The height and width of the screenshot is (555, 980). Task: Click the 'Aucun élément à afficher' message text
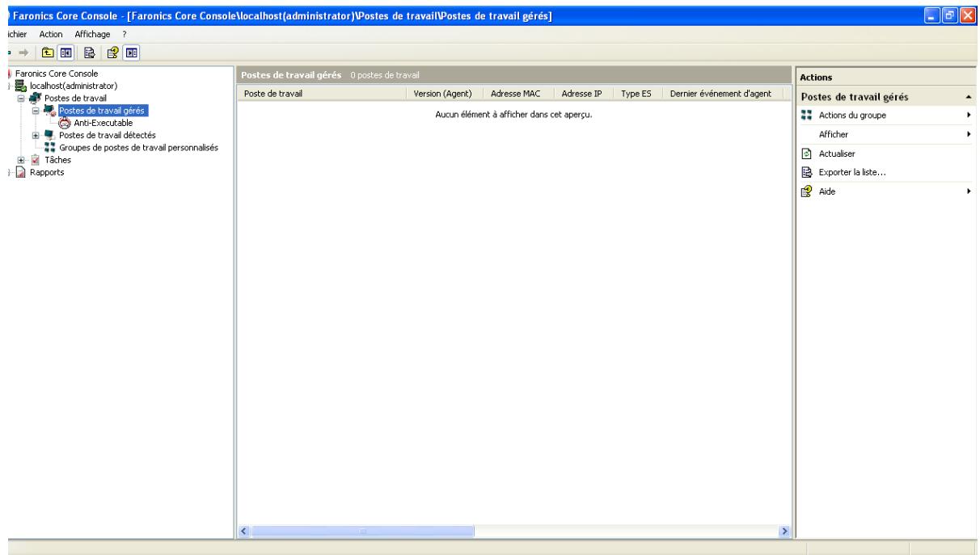point(513,115)
